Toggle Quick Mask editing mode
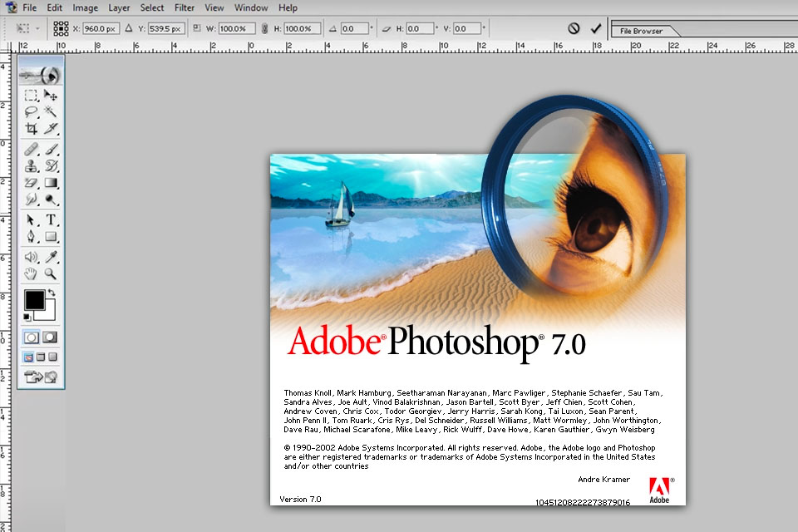Viewport: 798px width, 532px height. tap(48, 336)
